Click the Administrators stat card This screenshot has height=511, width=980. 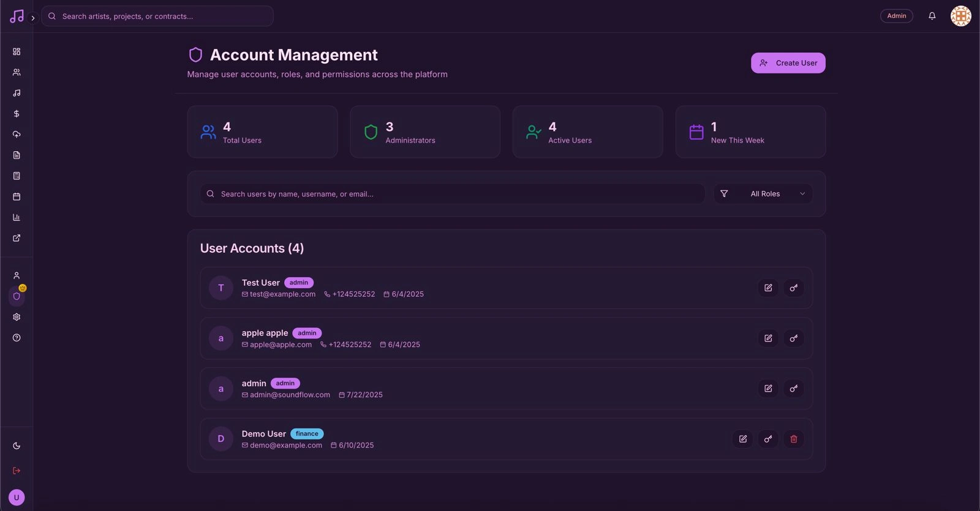coord(425,132)
